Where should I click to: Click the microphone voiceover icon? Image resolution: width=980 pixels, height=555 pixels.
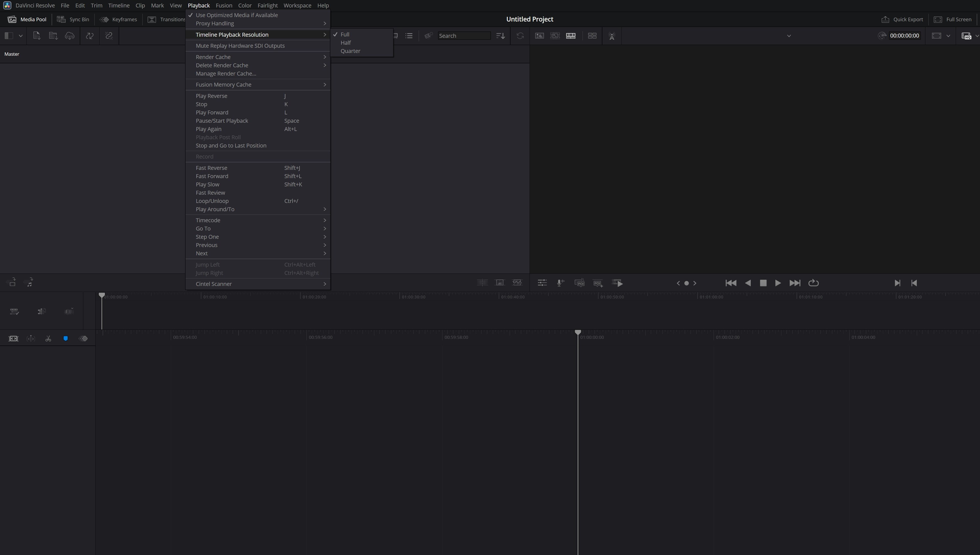560,283
